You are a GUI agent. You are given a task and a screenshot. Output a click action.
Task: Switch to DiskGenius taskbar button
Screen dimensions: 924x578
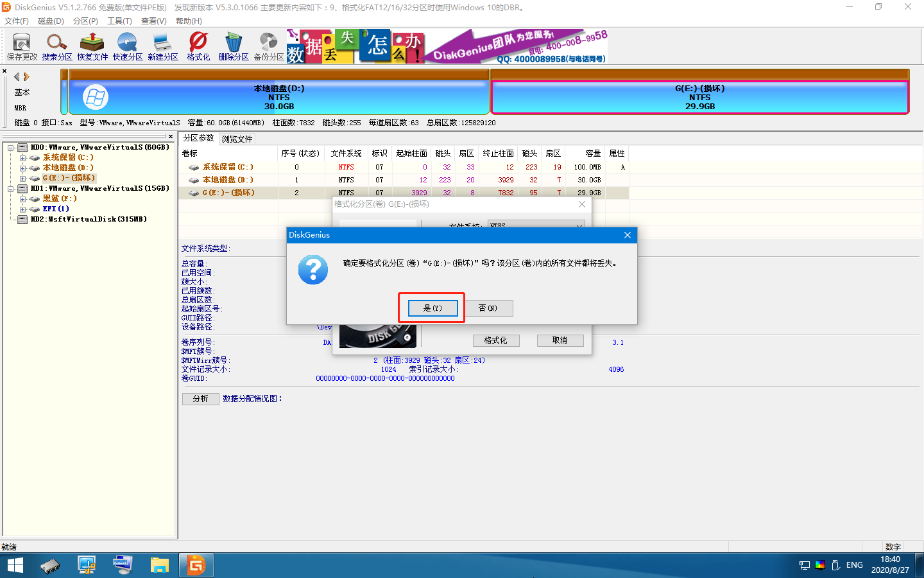pos(196,565)
